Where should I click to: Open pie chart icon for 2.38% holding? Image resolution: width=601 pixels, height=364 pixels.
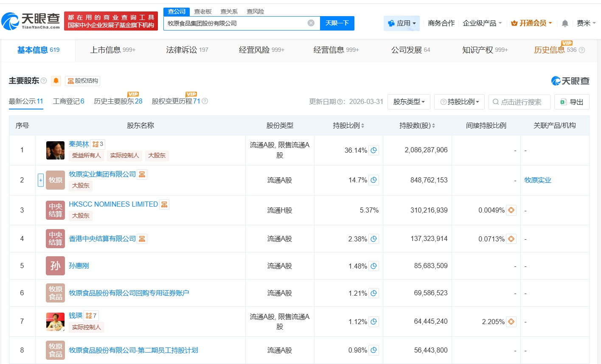tap(374, 239)
